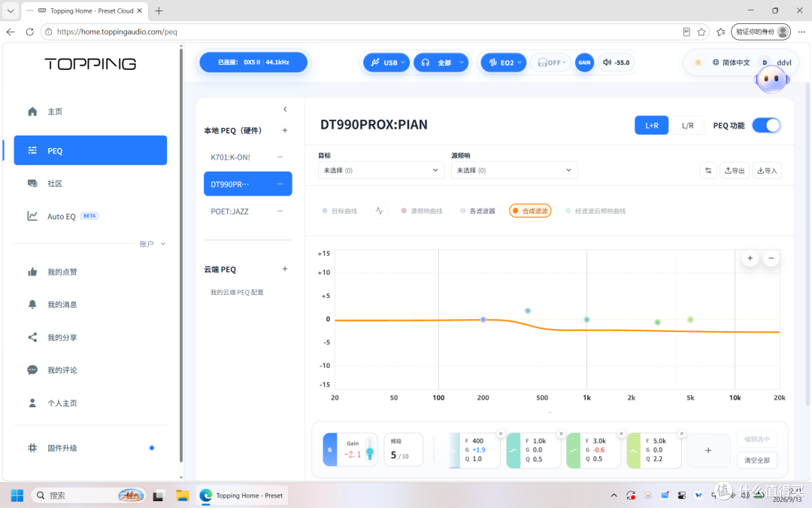812x508 pixels.
Task: Change language via 简体中文 globe
Action: [731, 62]
